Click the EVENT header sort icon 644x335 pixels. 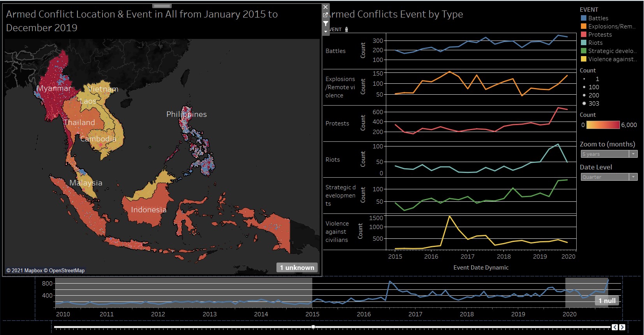pos(347,30)
